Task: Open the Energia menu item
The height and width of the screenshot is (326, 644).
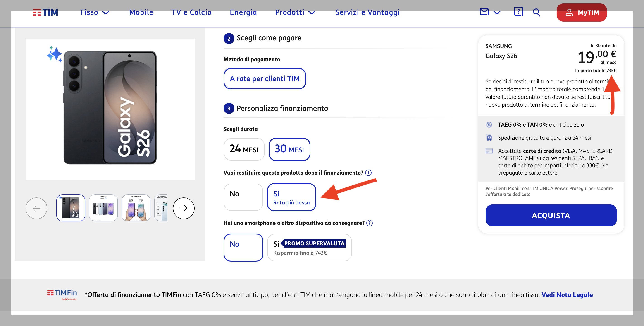Action: pyautogui.click(x=243, y=12)
